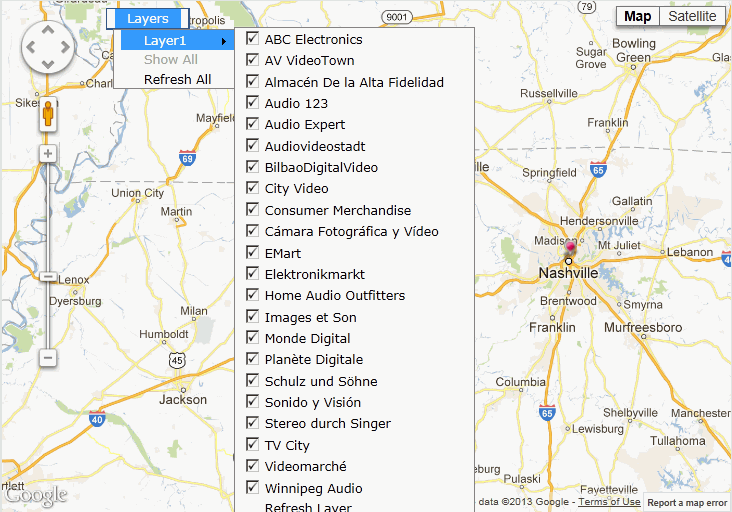This screenshot has width=732, height=512.
Task: Open the Terms of Use link
Action: (609, 502)
